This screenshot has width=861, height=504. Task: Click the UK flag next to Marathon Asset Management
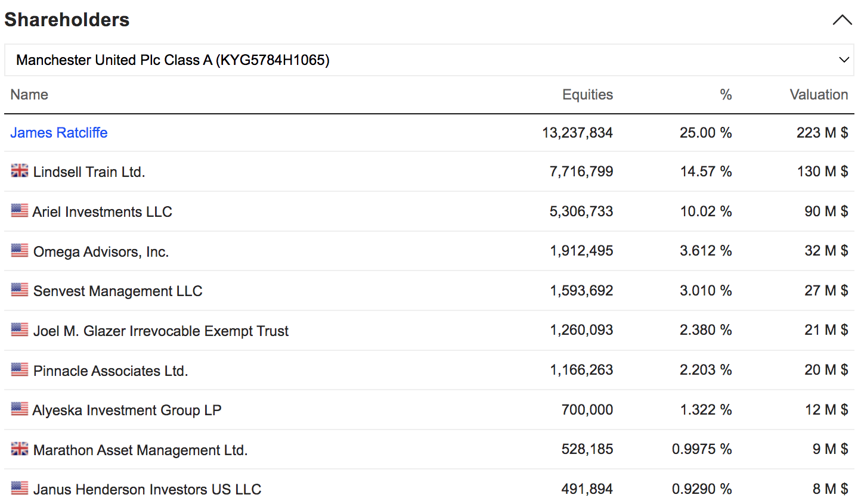point(20,449)
